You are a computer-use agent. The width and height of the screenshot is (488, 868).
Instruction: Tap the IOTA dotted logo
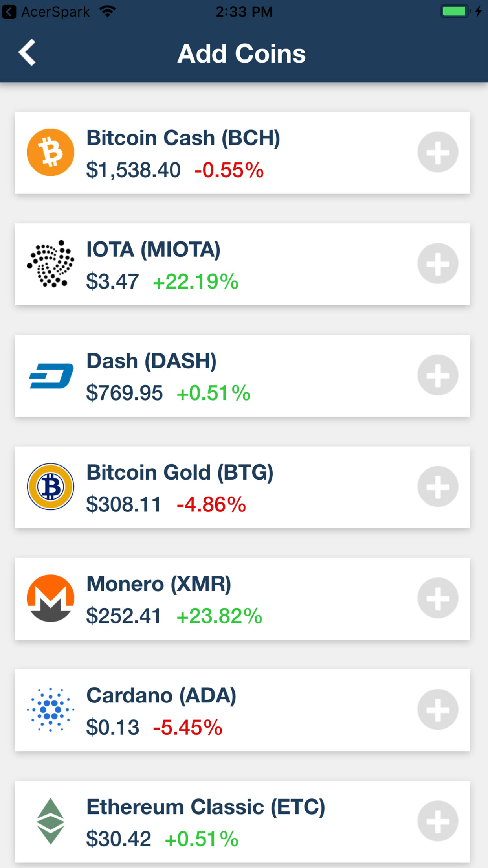tap(51, 263)
